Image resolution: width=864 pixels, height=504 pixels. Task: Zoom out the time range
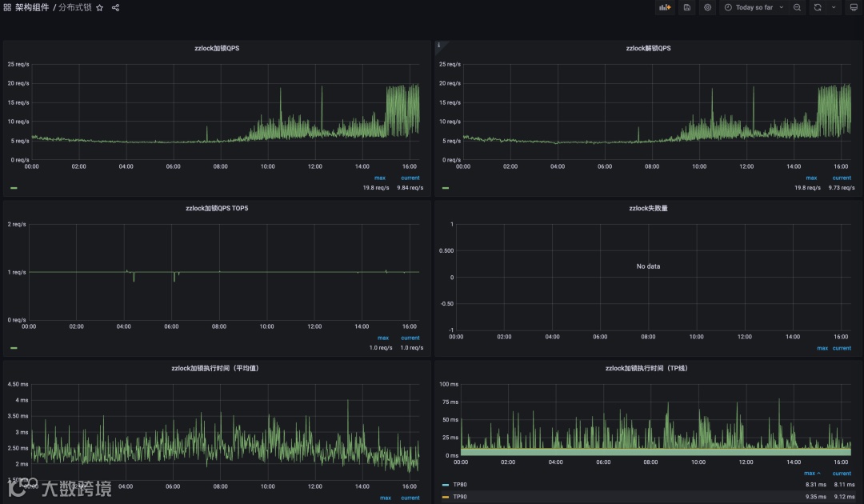(797, 8)
